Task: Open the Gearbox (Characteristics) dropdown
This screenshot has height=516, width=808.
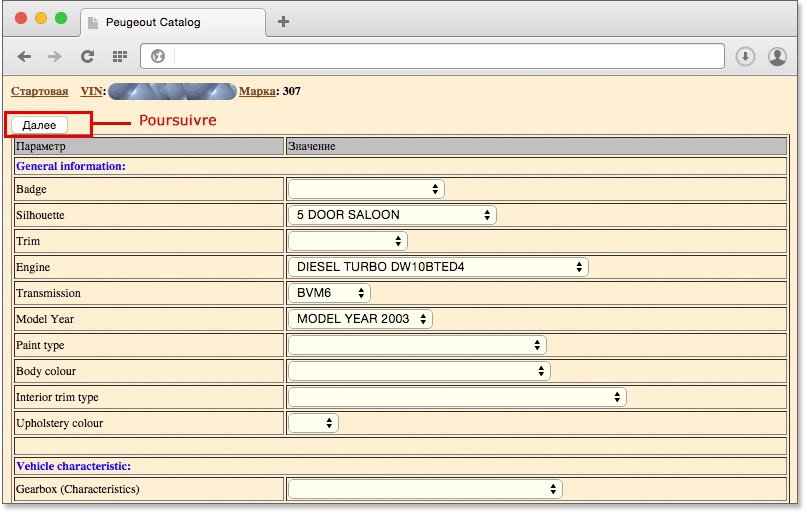Action: tap(425, 489)
